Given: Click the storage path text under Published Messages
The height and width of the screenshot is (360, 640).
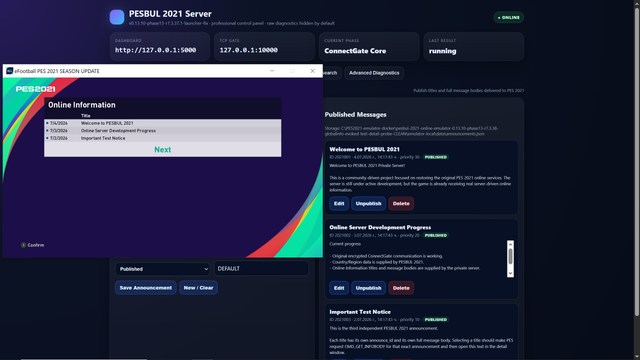Looking at the screenshot, I should point(411,131).
